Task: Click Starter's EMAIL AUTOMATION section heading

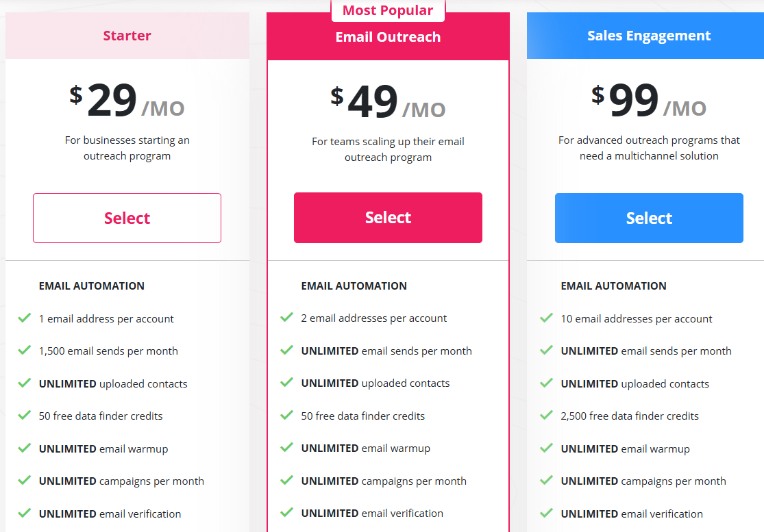Action: [91, 286]
